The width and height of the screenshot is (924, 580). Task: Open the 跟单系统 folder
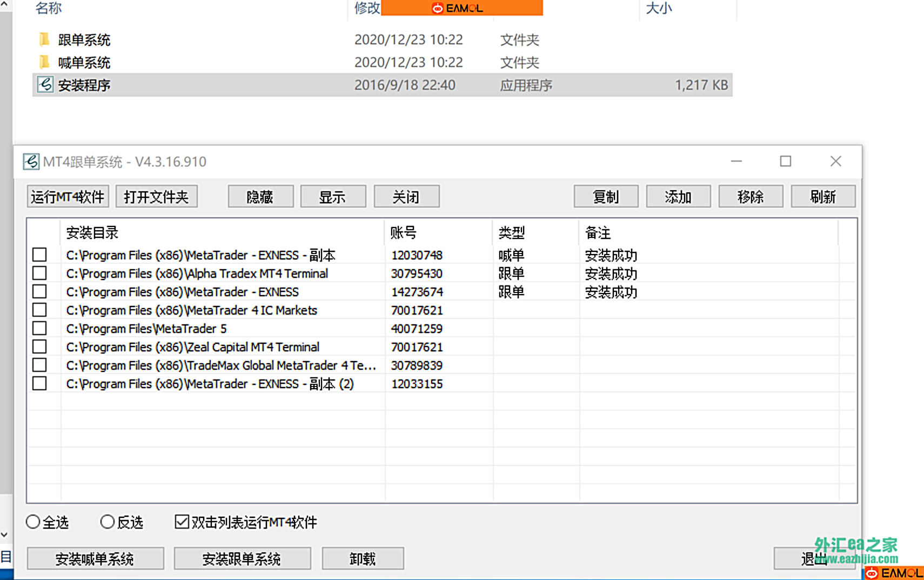(x=84, y=39)
